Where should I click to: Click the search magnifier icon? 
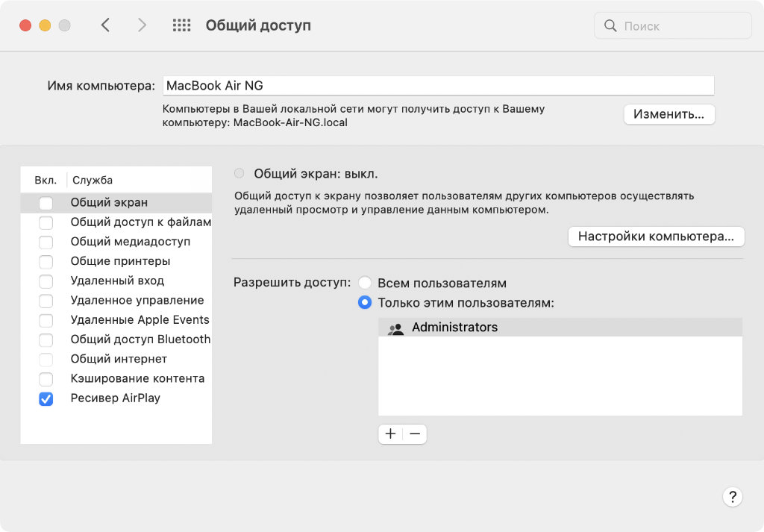610,26
